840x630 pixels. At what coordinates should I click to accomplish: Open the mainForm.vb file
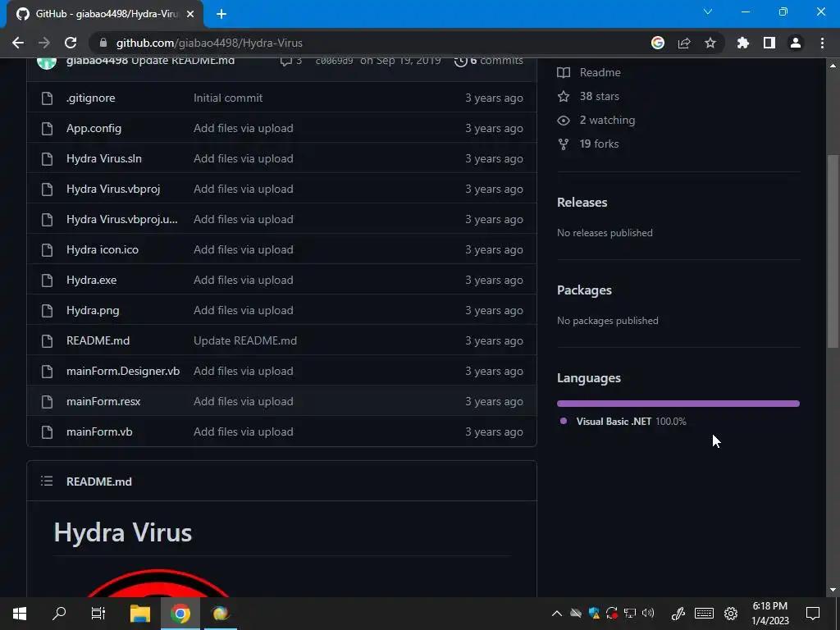pyautogui.click(x=99, y=431)
